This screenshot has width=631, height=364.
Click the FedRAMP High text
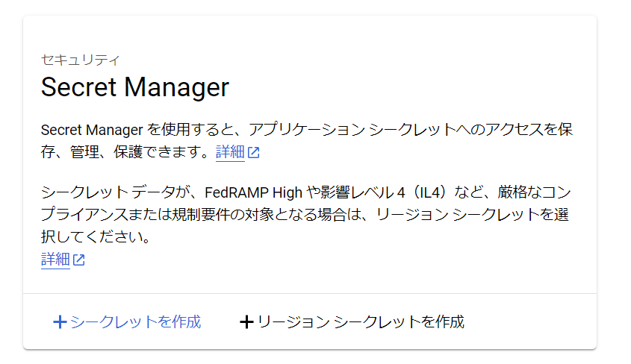pos(254,193)
